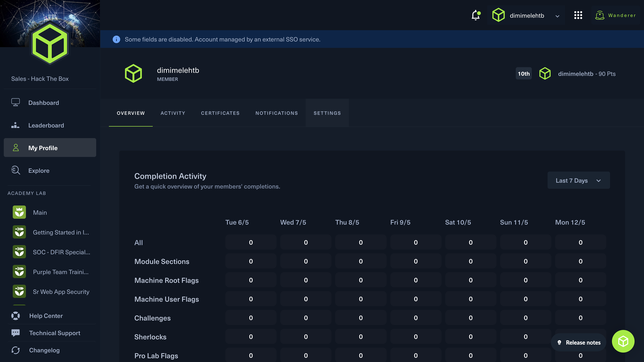
Task: Click the profile name dimimelehtb above MEMBER
Action: (178, 70)
